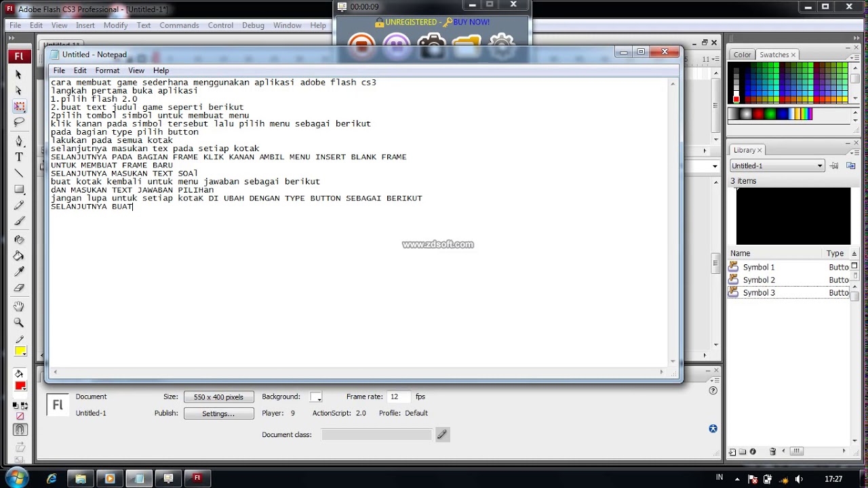Click the Frame rate input field
868x488 pixels.
click(399, 396)
